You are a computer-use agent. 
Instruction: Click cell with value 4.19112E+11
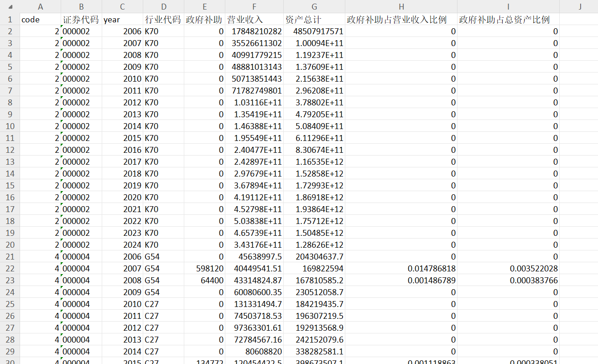[x=255, y=198]
